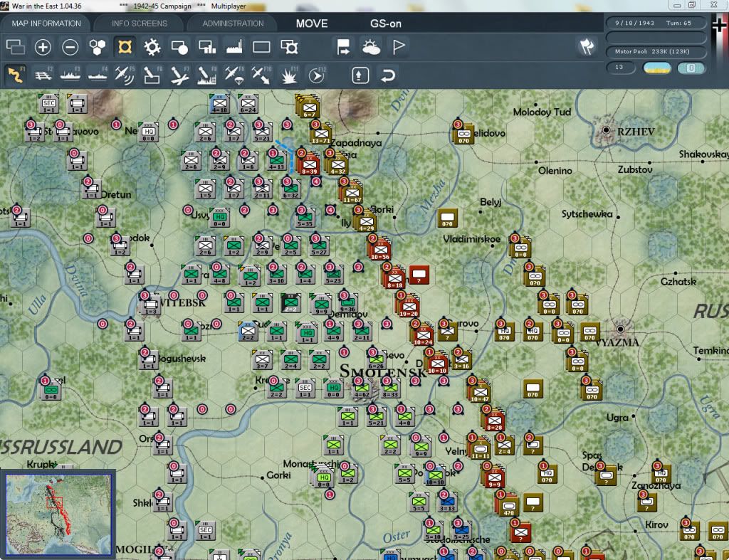Open the weather icon with sun and cloud
Viewport: 729px width, 560px height.
click(371, 47)
